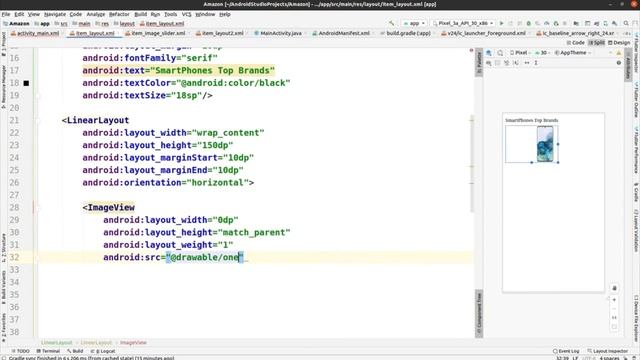Screen dimensions: 640x360
Task: Open the Pixel device preview dropdown
Action: point(520,53)
